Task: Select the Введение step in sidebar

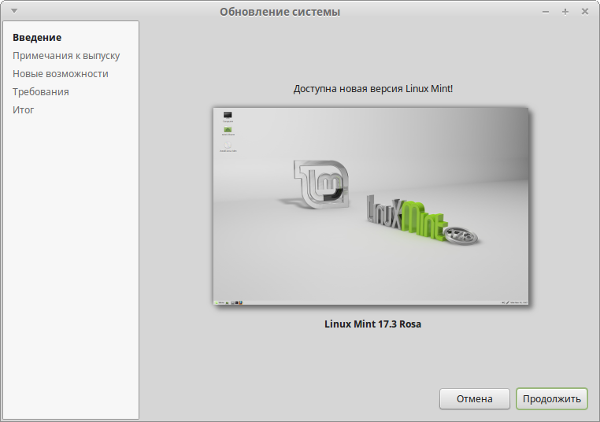Action: click(x=37, y=37)
